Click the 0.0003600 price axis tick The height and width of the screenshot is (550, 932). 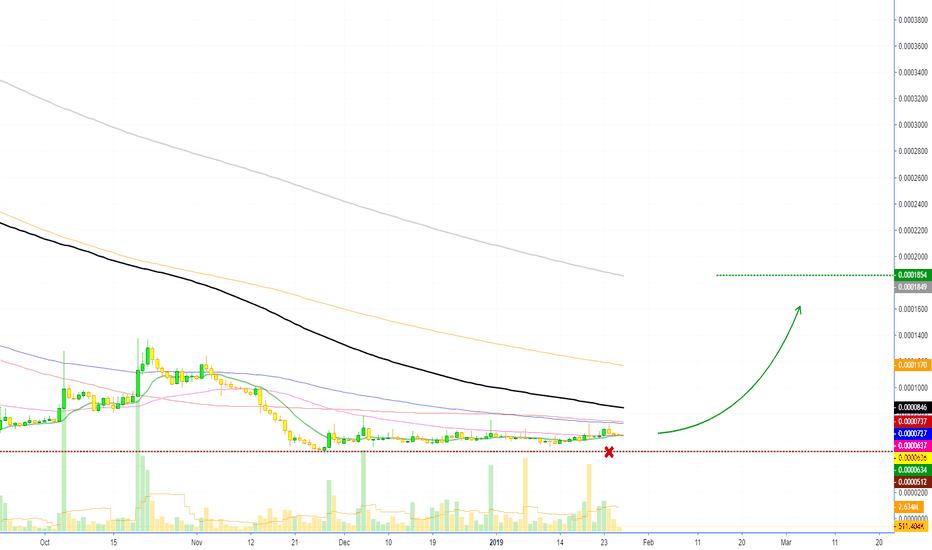pos(913,46)
